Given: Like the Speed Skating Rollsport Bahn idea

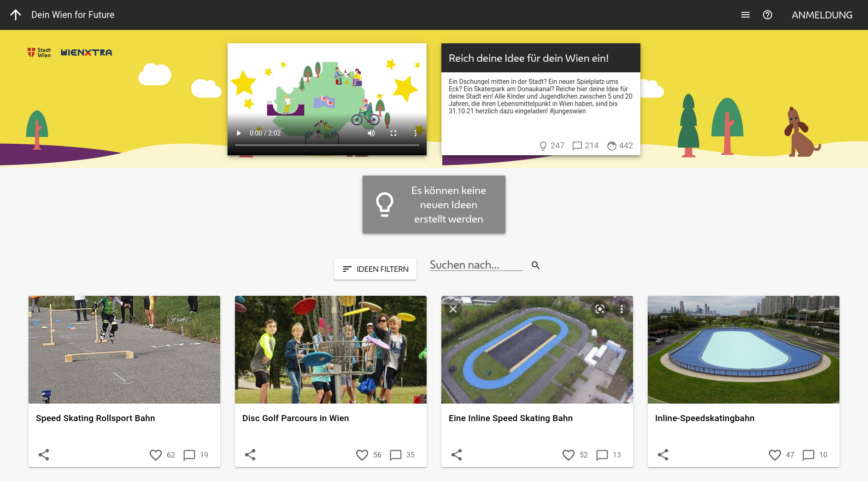Looking at the screenshot, I should pos(156,455).
